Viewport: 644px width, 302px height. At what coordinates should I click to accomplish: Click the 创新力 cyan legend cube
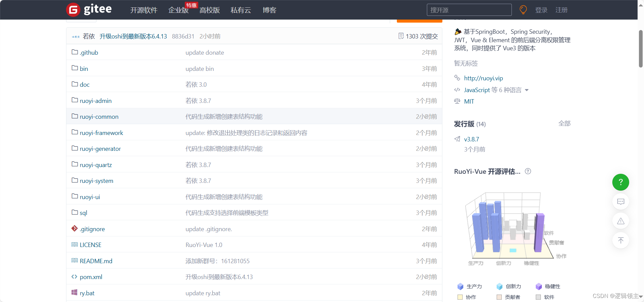point(499,286)
